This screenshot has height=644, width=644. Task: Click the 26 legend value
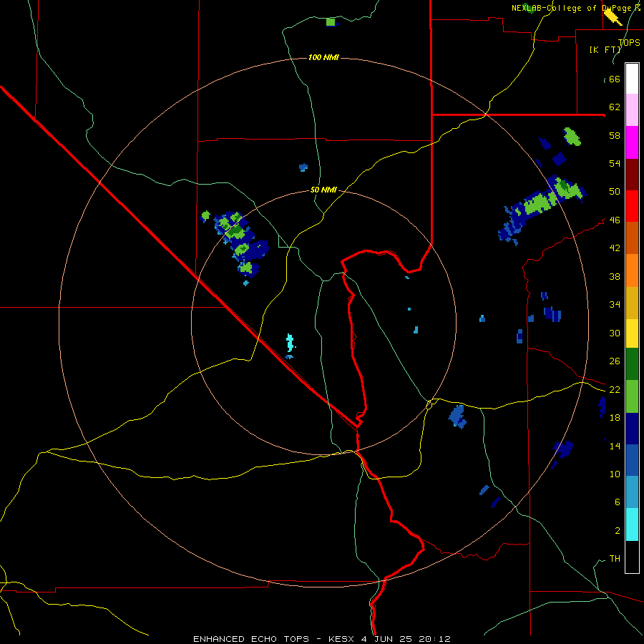[615, 361]
